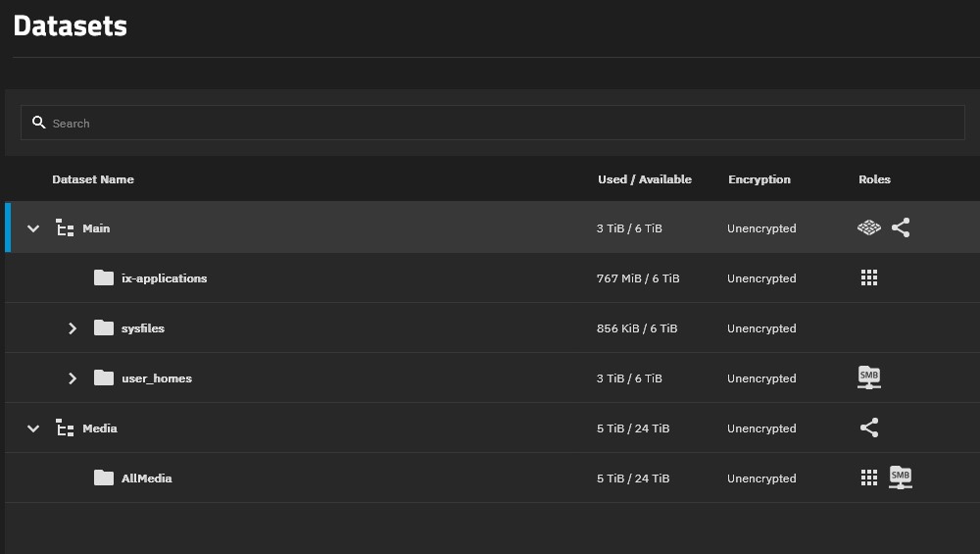Click the Media root dataset tree icon
Screen dimensions: 980x554
click(65, 428)
